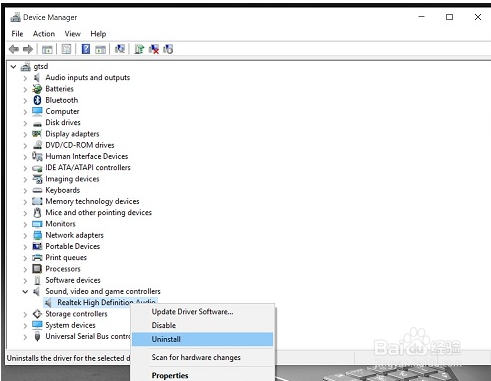Image resolution: width=491 pixels, height=381 pixels.
Task: Select the Storage controllers tree label
Action: click(x=76, y=314)
